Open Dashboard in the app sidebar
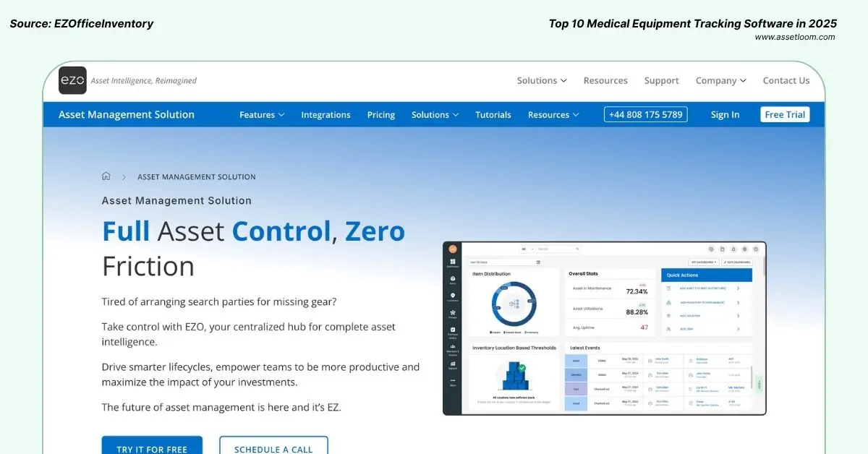 coord(453,263)
